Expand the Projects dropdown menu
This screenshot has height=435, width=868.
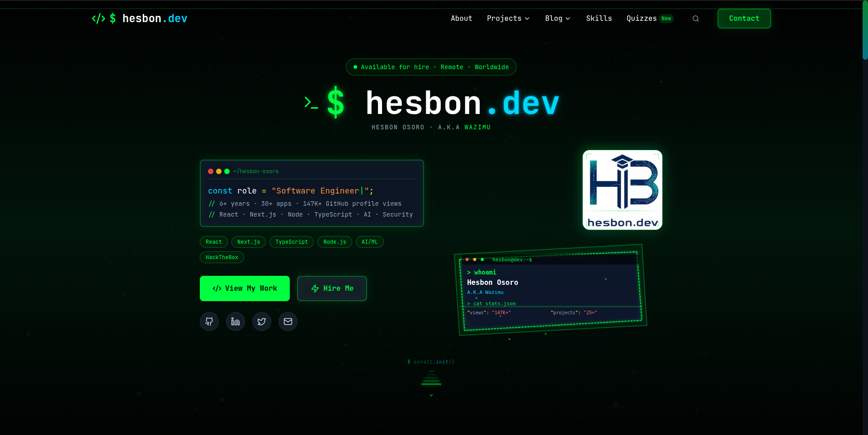tap(508, 19)
